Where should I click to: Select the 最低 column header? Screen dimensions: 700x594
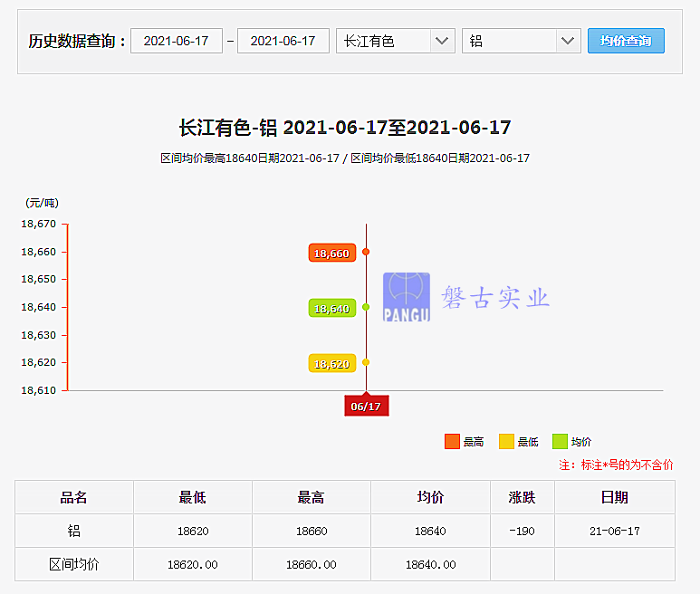click(193, 497)
